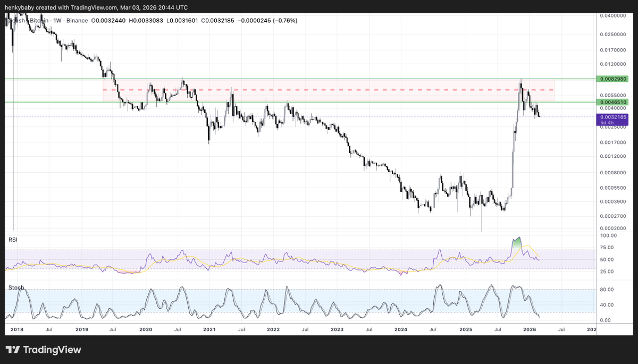Click the 0.0250000 price scale value
This screenshot has width=638, height=364.
click(613, 34)
